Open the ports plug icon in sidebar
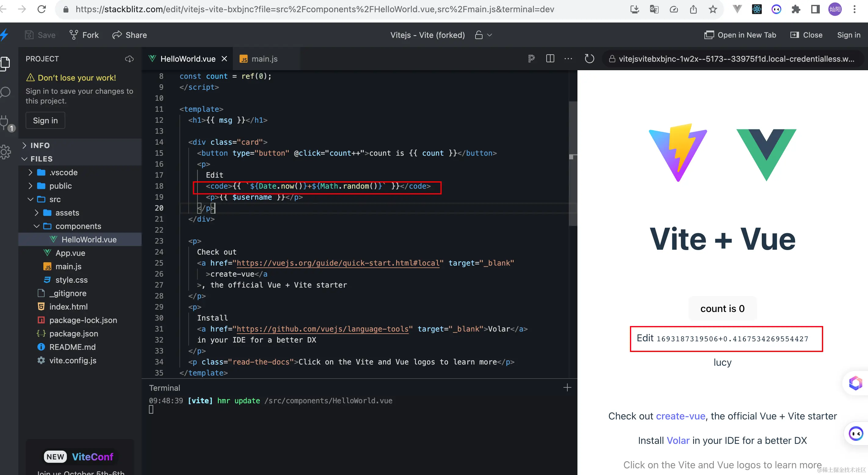 pos(5,122)
